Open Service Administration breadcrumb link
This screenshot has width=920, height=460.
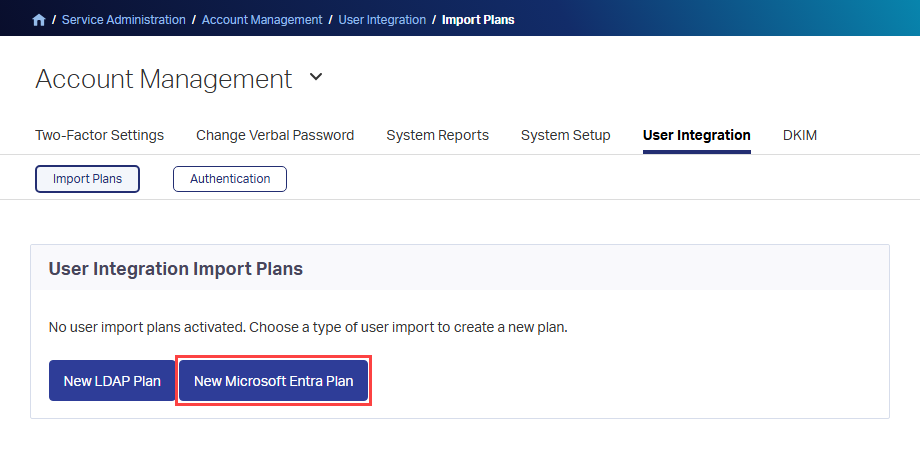[124, 20]
